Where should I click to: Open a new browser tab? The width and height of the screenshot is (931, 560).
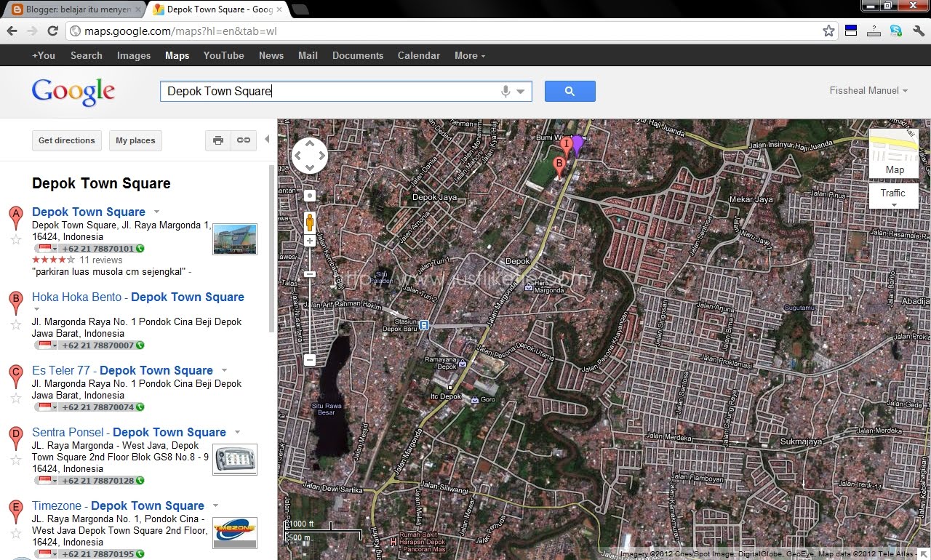pos(300,9)
